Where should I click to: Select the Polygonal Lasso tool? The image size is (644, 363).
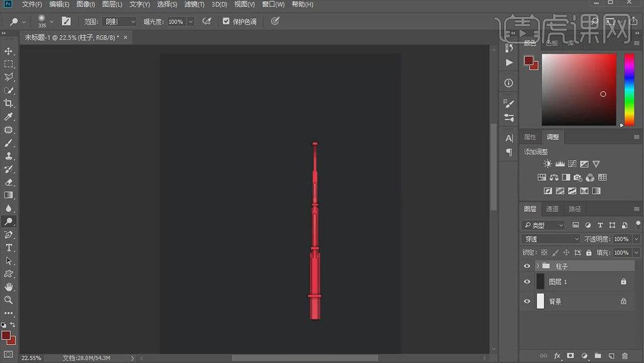click(x=8, y=77)
